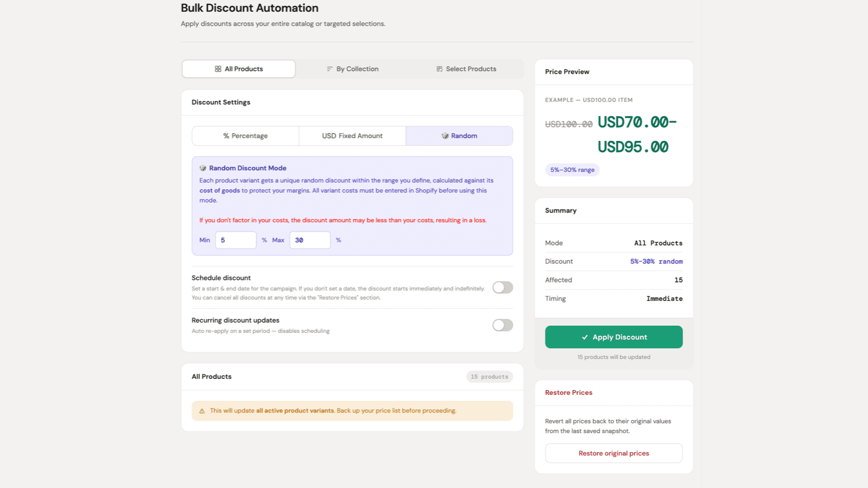Choose the % Percentage discount type
The image size is (868, 488).
click(245, 136)
